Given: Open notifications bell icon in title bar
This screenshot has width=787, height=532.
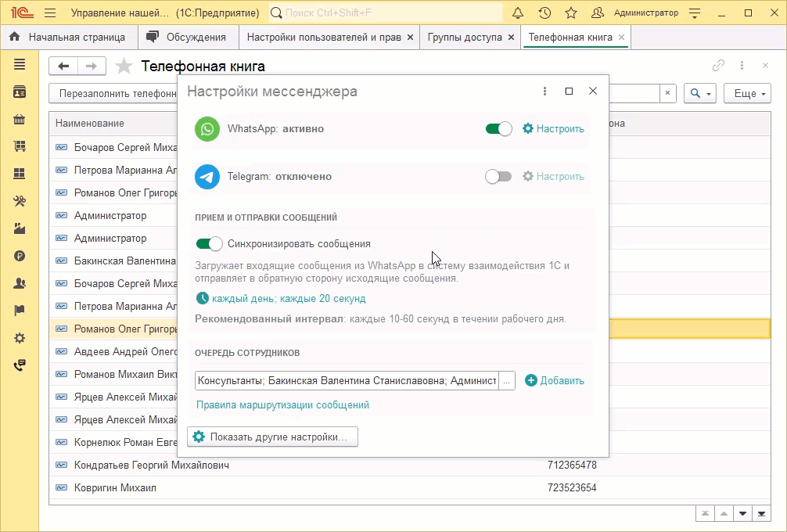Looking at the screenshot, I should pyautogui.click(x=518, y=13).
